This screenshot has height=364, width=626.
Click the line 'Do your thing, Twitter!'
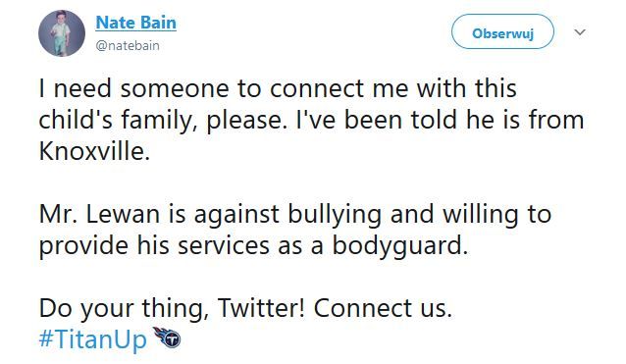245,308
